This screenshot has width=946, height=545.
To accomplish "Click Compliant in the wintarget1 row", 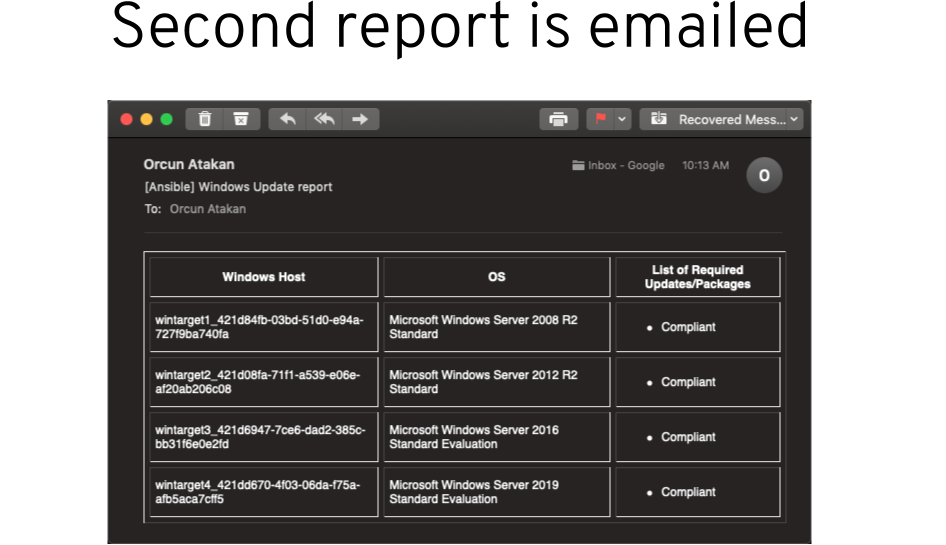I will pyautogui.click(x=688, y=327).
